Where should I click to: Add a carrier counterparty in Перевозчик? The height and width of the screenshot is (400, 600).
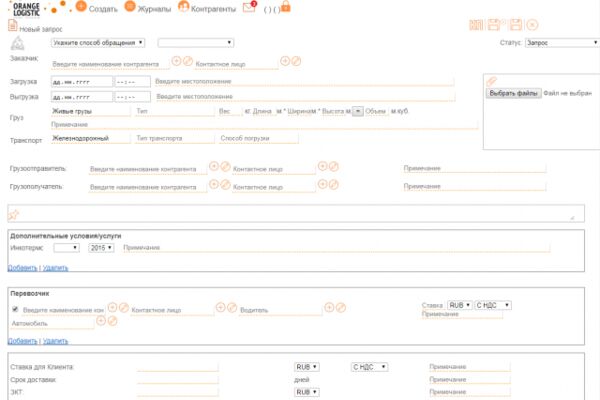(112, 307)
